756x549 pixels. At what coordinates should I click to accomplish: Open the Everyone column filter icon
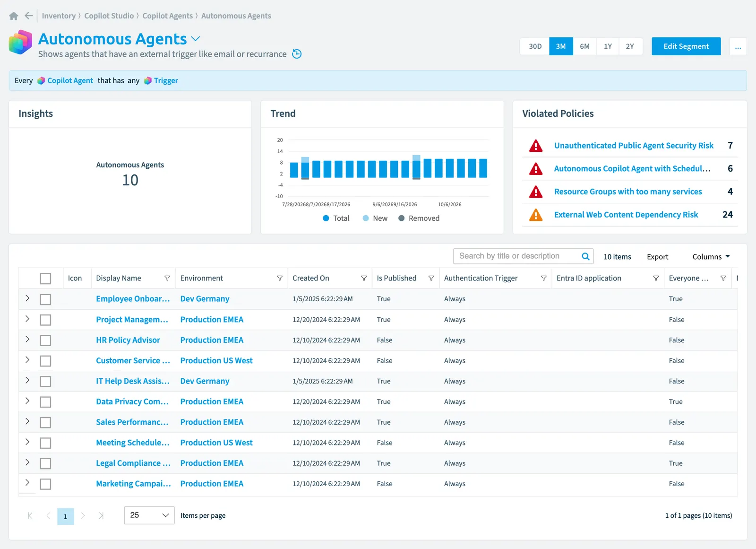click(x=723, y=279)
